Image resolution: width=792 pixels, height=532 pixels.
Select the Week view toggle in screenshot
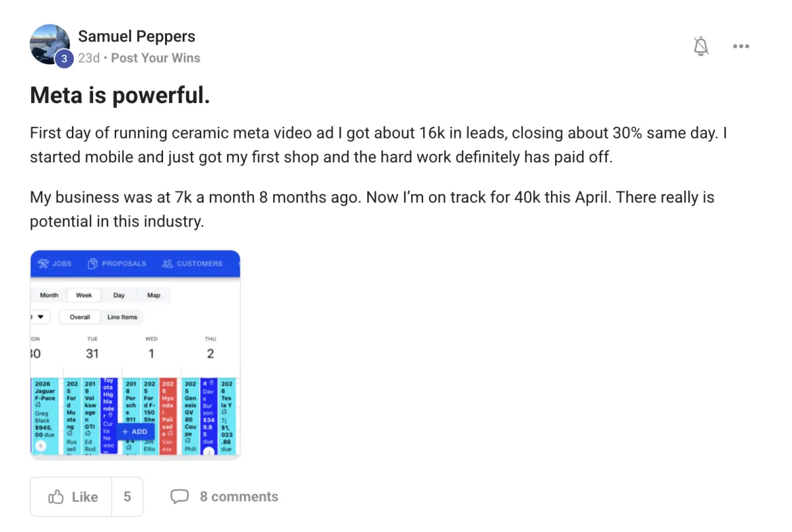coord(84,295)
